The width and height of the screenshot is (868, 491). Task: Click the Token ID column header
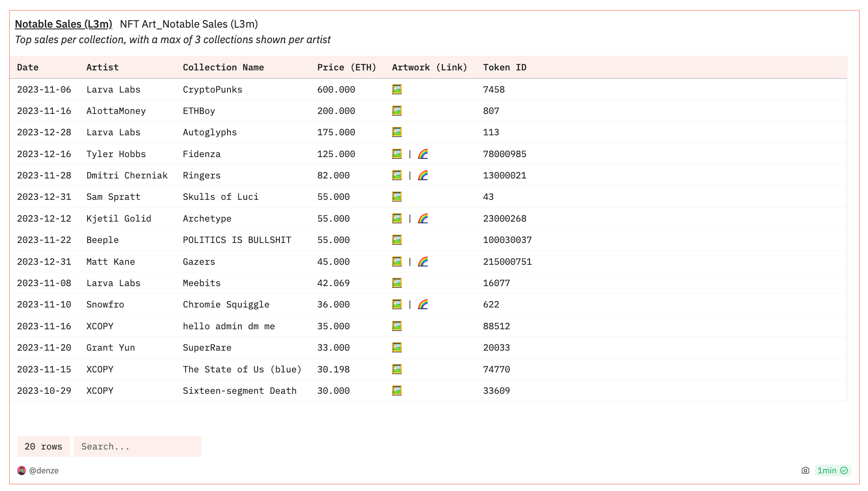tap(504, 67)
